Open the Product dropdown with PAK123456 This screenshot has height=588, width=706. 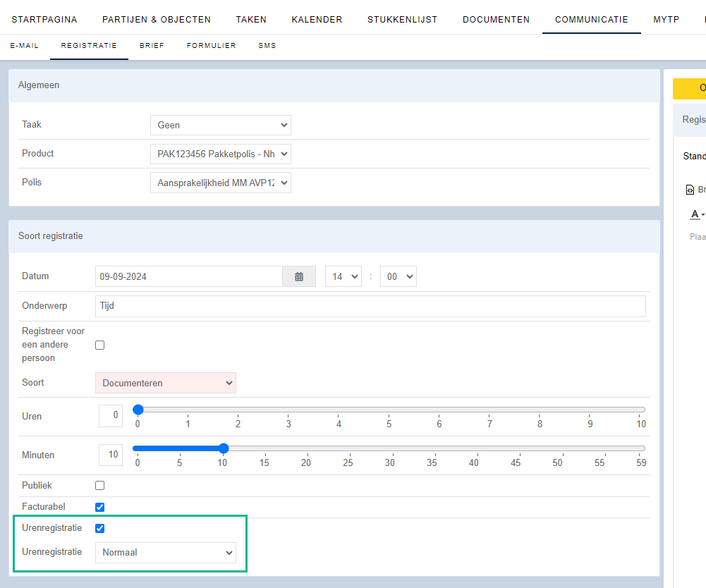(x=221, y=154)
